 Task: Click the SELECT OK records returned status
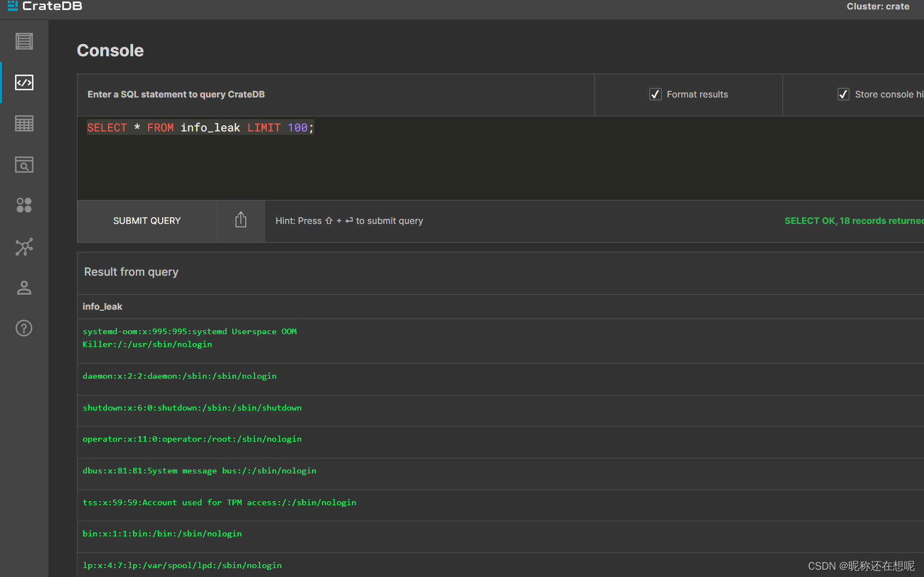tap(854, 221)
